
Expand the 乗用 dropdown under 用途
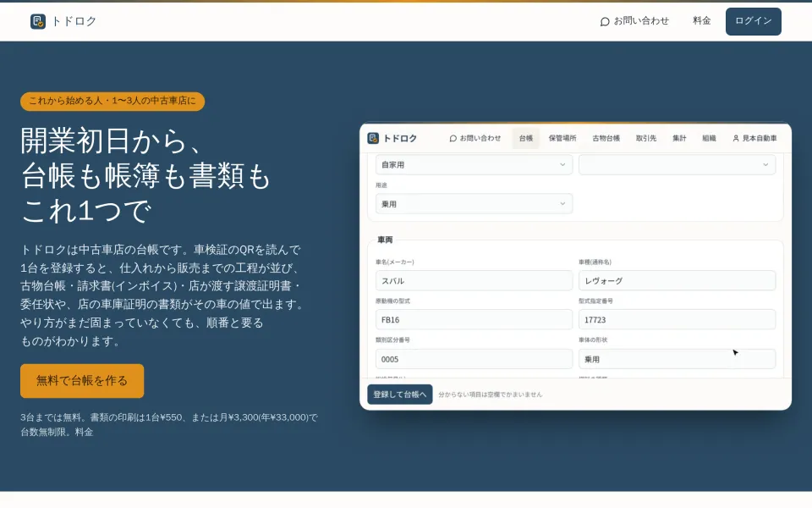(474, 204)
